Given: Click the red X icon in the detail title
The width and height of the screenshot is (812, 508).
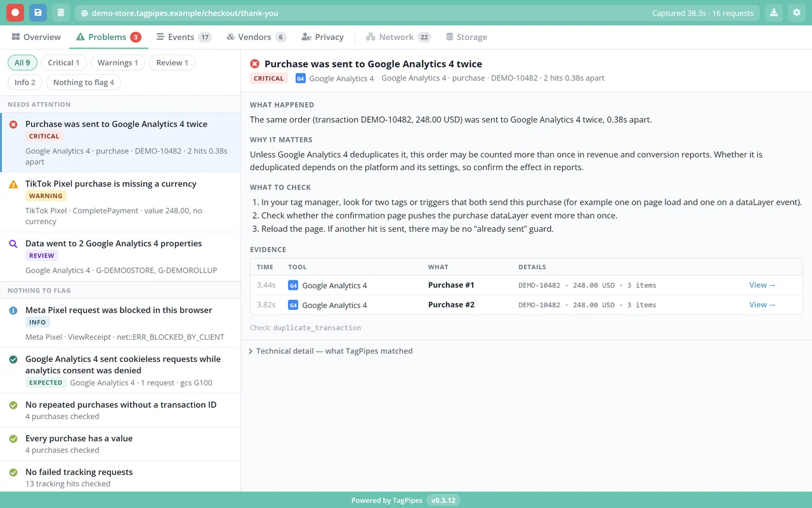Looking at the screenshot, I should 255,64.
